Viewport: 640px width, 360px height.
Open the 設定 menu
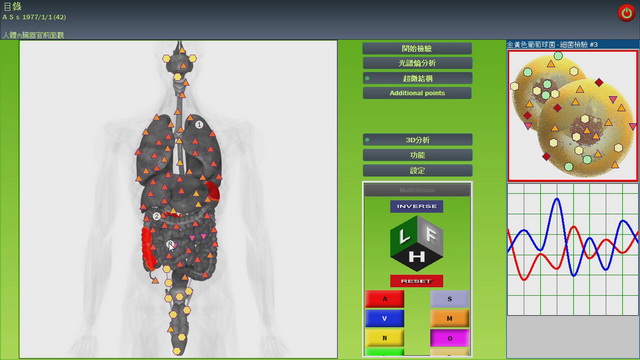(418, 171)
